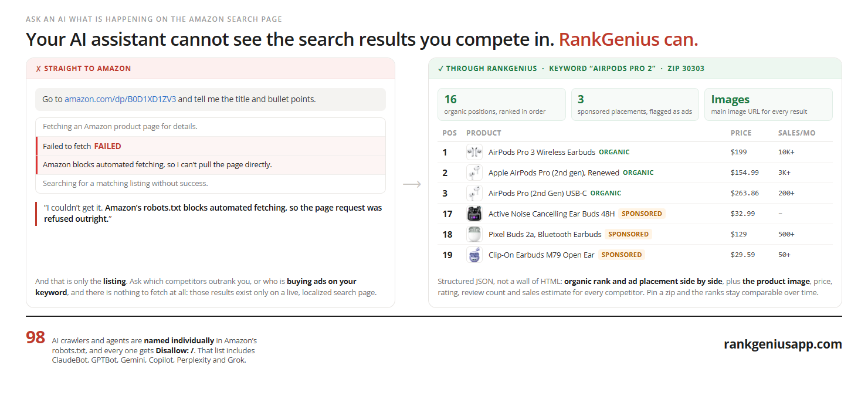Click the 'THROUGH RANKGENIUS' panel header
The width and height of the screenshot is (868, 399).
[x=635, y=69]
